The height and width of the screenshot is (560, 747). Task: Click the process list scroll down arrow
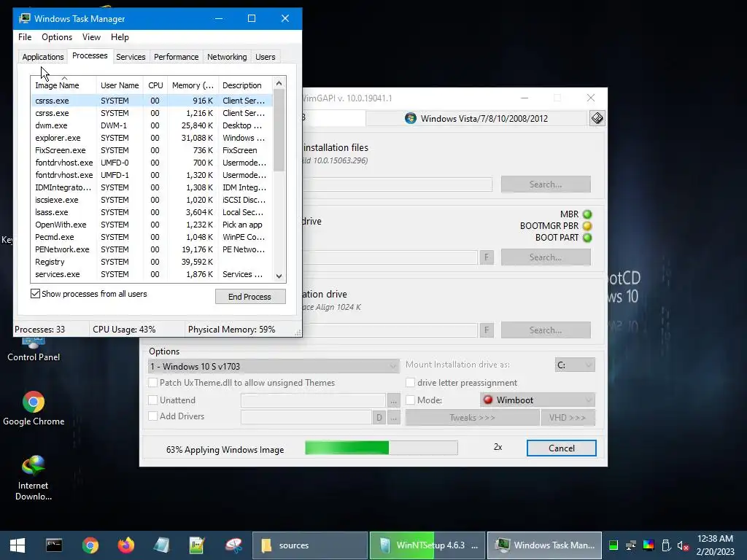(x=279, y=276)
